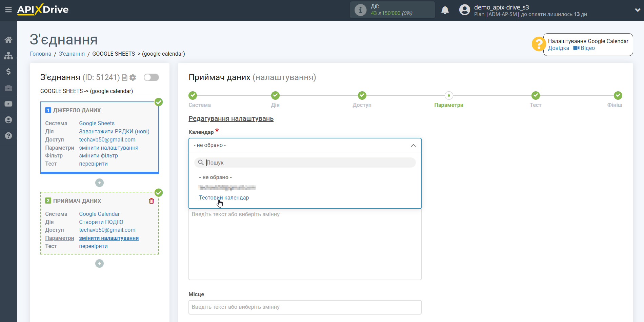
Task: Select Тестовий календар option
Action: tap(224, 198)
